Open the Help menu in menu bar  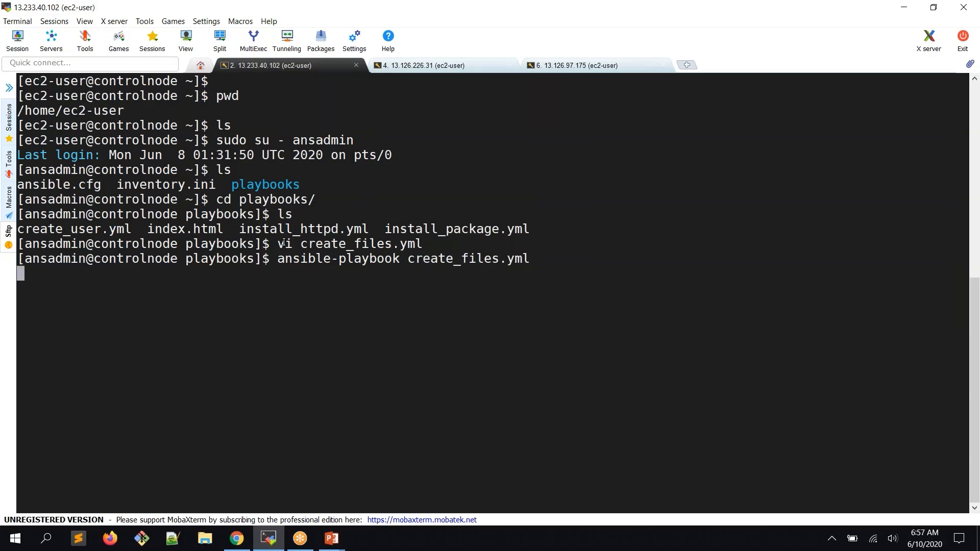click(269, 21)
